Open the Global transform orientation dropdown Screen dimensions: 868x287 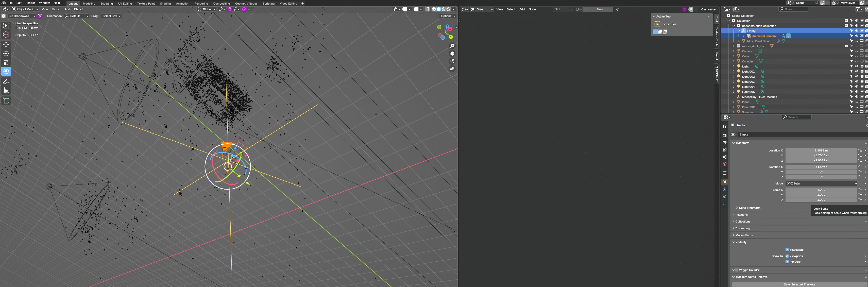[207, 9]
